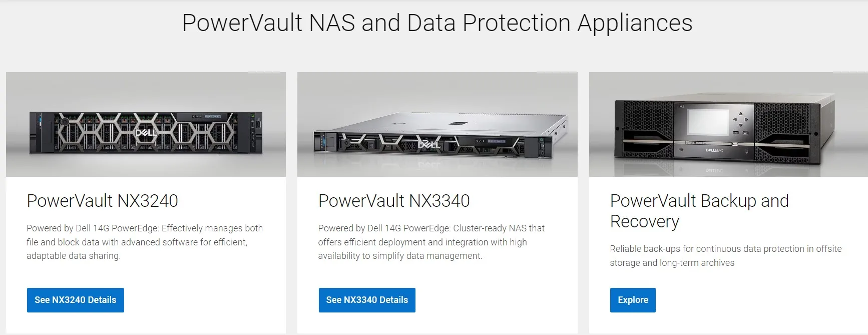Select the NX3240 description text

(145, 242)
